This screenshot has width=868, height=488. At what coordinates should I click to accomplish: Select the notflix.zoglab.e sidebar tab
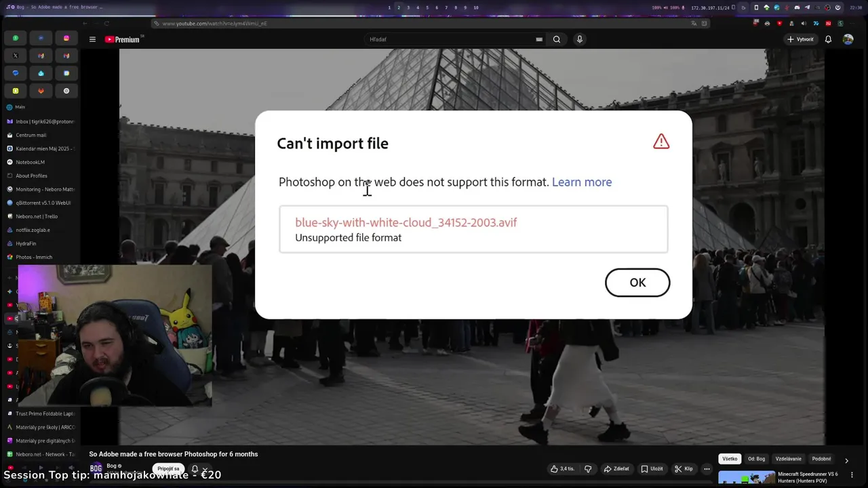41,230
